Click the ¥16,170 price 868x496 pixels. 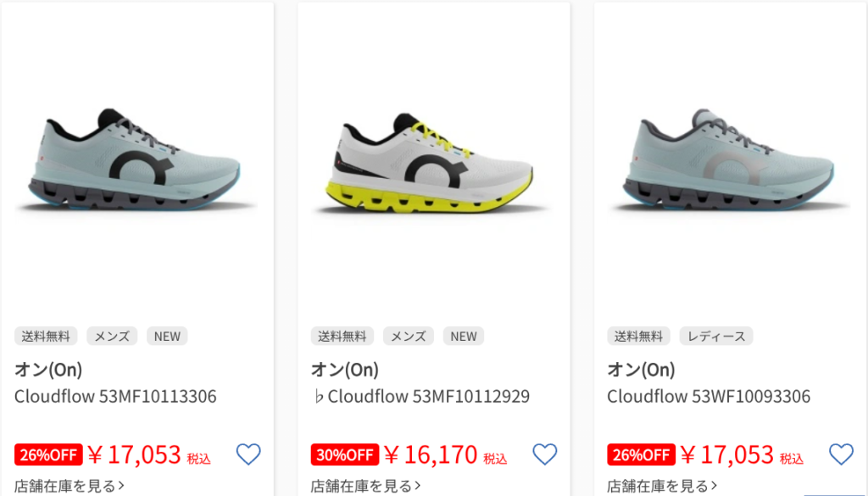click(x=431, y=454)
